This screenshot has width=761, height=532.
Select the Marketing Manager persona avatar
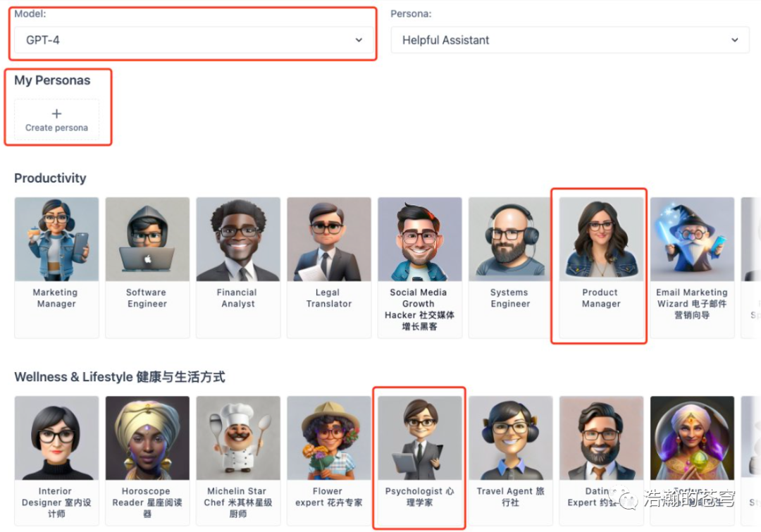point(56,239)
